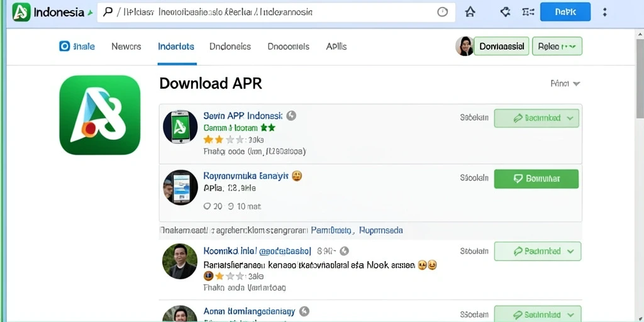The height and width of the screenshot is (322, 644).
Task: Expand the Sabiinnad dropdown in the bottom row
Action: pyautogui.click(x=538, y=314)
